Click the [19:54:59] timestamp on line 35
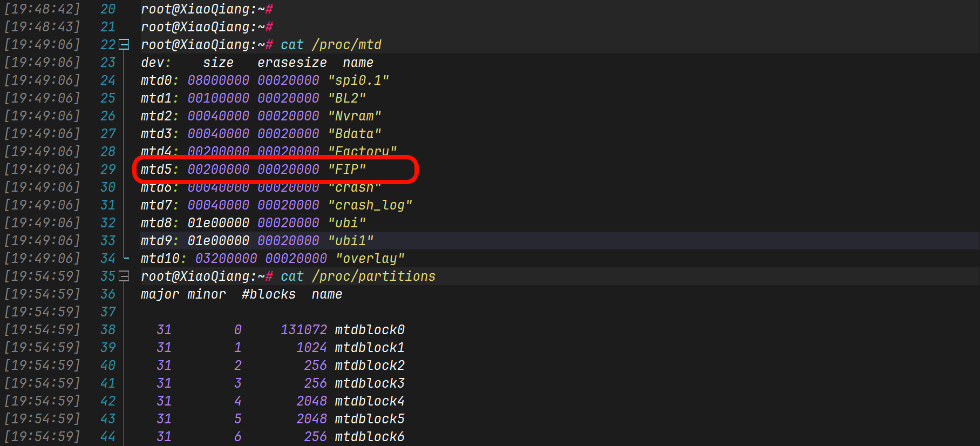Viewport: 980px width, 446px height. (x=42, y=276)
